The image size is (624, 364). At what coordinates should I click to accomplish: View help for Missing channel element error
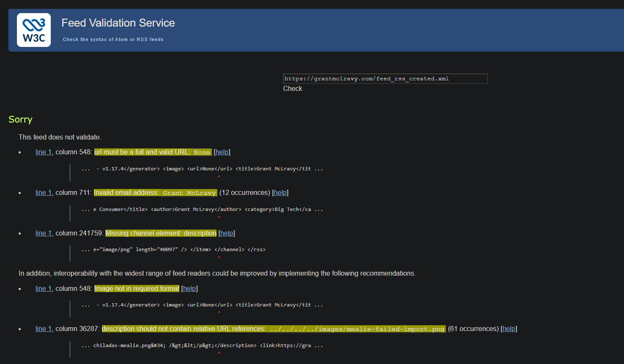tap(227, 233)
